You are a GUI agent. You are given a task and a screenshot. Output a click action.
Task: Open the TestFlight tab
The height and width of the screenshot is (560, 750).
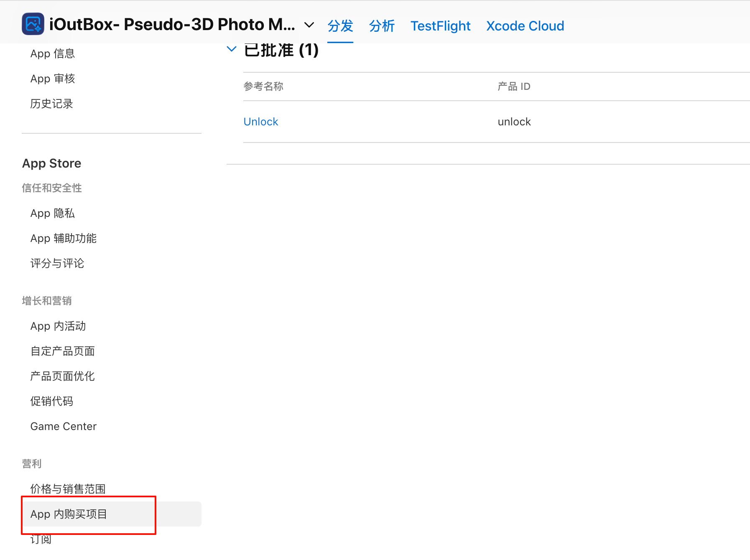pos(440,26)
